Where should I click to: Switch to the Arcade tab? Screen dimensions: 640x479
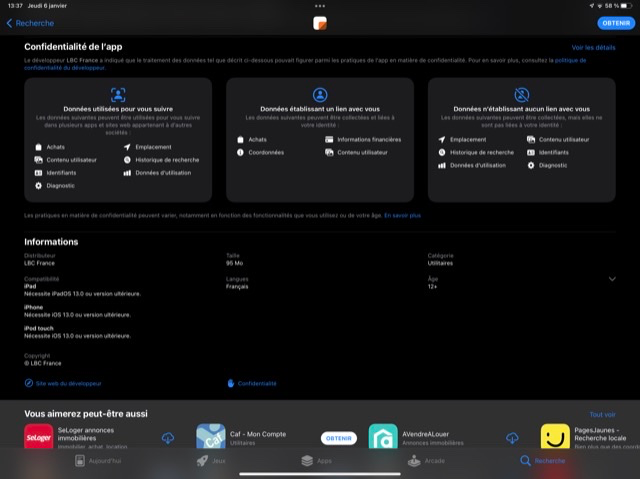pyautogui.click(x=427, y=461)
